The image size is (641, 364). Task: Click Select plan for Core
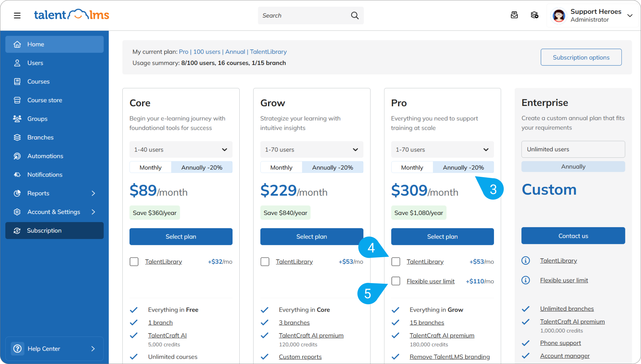coord(181,237)
